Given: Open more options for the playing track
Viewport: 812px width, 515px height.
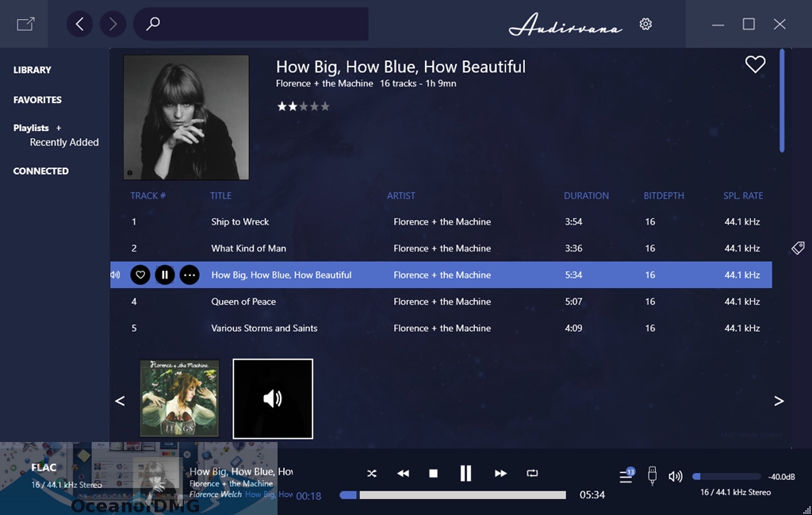Looking at the screenshot, I should pyautogui.click(x=190, y=275).
